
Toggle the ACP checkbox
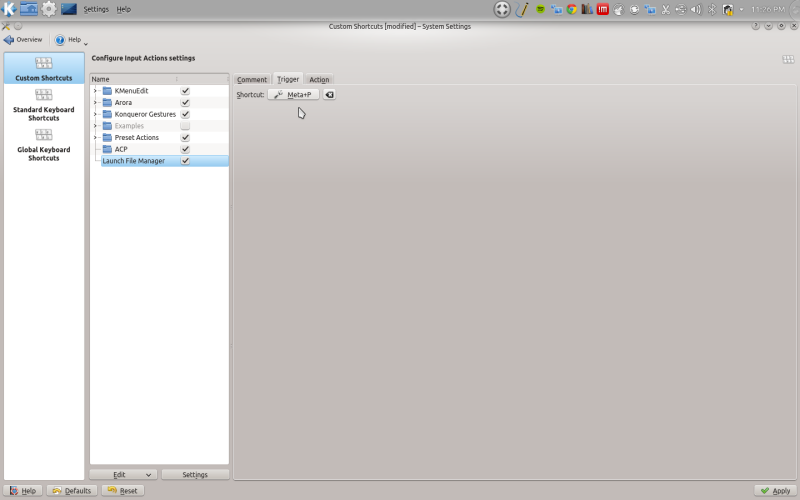click(x=185, y=149)
